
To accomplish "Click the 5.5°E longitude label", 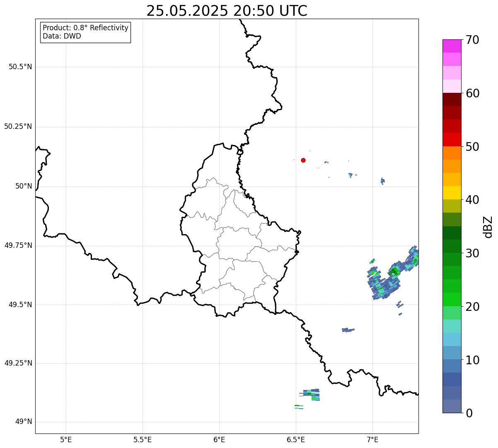I will pyautogui.click(x=143, y=439).
